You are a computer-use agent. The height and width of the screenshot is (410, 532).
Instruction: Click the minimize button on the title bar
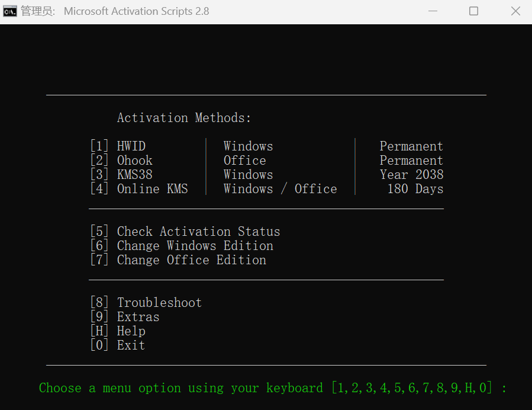pos(433,11)
